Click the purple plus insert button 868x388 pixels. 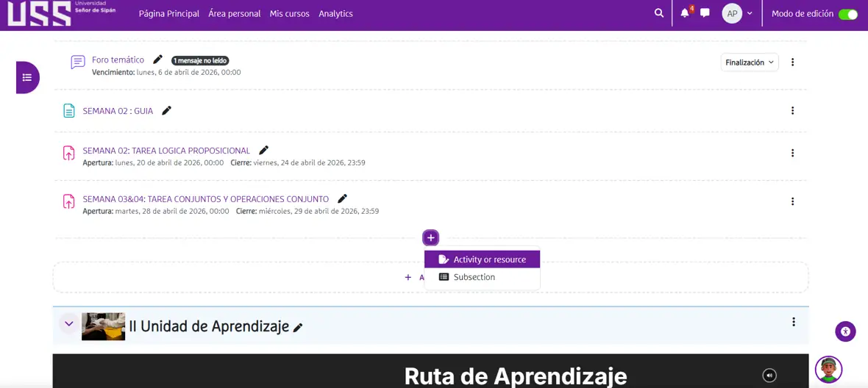430,238
